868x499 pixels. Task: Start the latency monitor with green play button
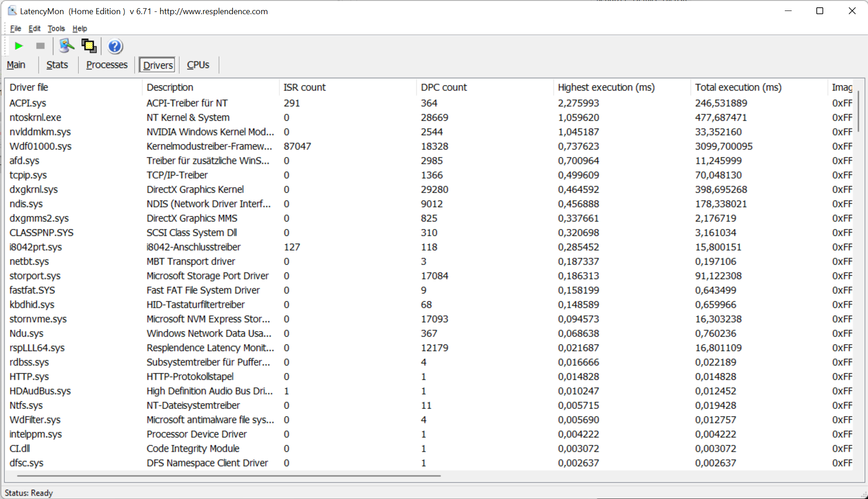[x=19, y=46]
